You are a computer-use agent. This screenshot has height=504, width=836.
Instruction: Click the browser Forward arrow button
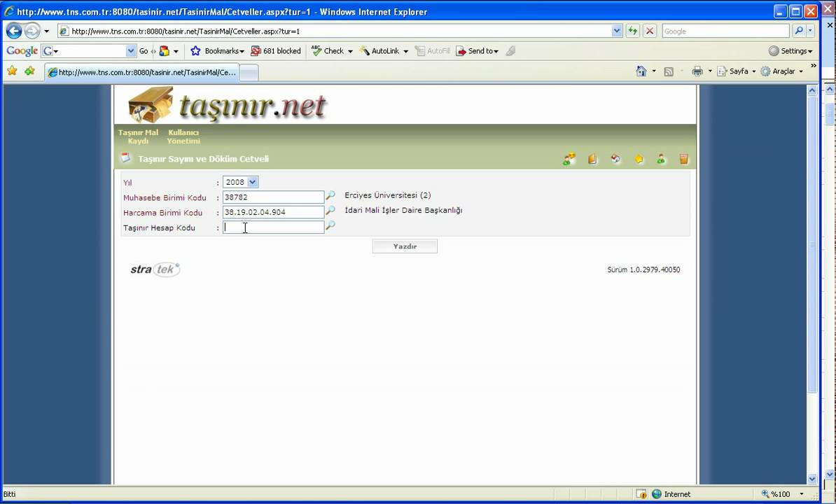point(32,31)
